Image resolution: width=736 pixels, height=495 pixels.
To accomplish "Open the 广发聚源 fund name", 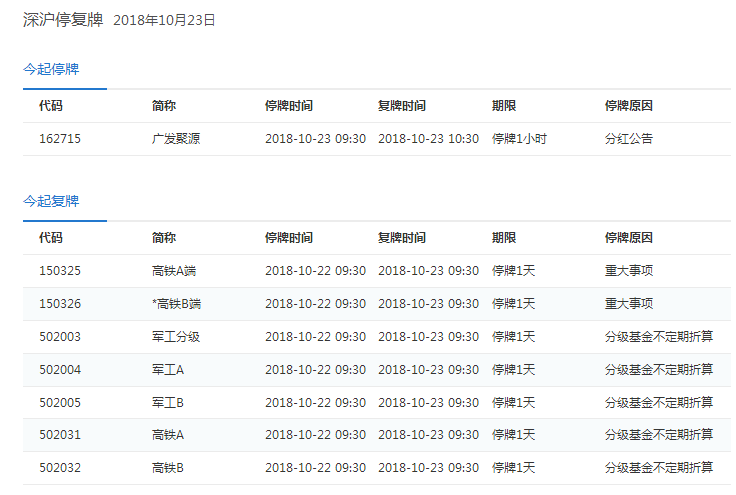I will [176, 139].
